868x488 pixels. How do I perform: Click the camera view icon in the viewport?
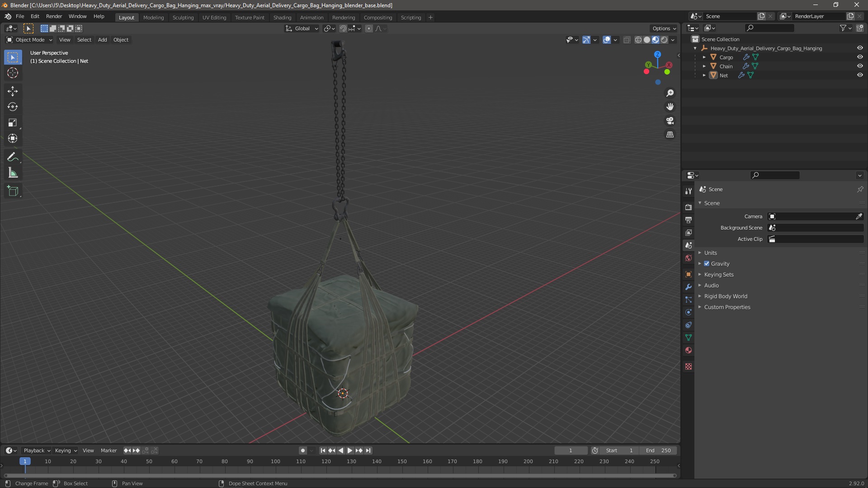pyautogui.click(x=670, y=121)
